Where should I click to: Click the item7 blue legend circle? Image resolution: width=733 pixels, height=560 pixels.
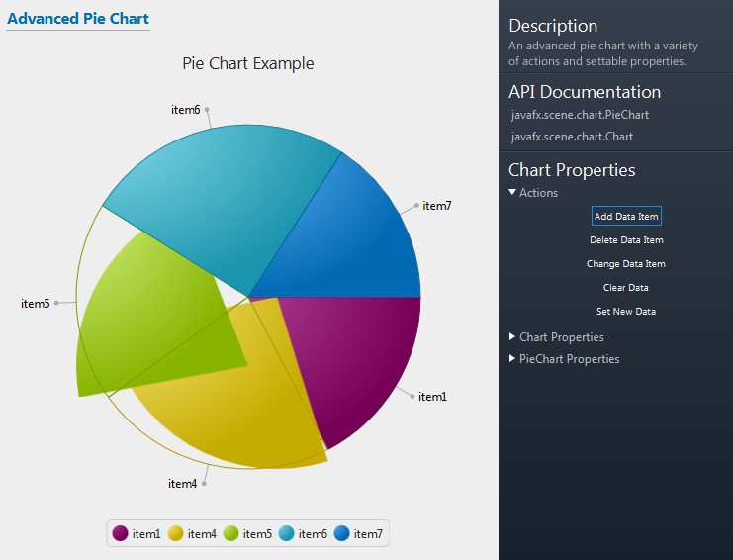point(342,533)
